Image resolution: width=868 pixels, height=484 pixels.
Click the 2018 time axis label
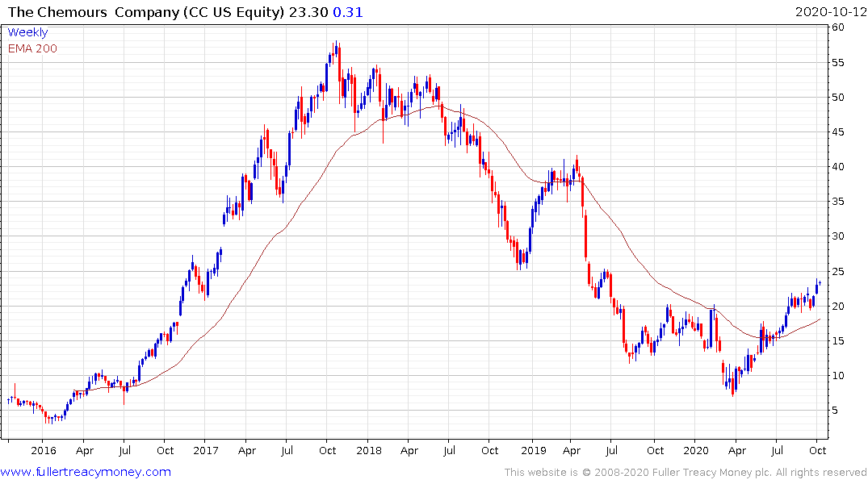(x=369, y=450)
